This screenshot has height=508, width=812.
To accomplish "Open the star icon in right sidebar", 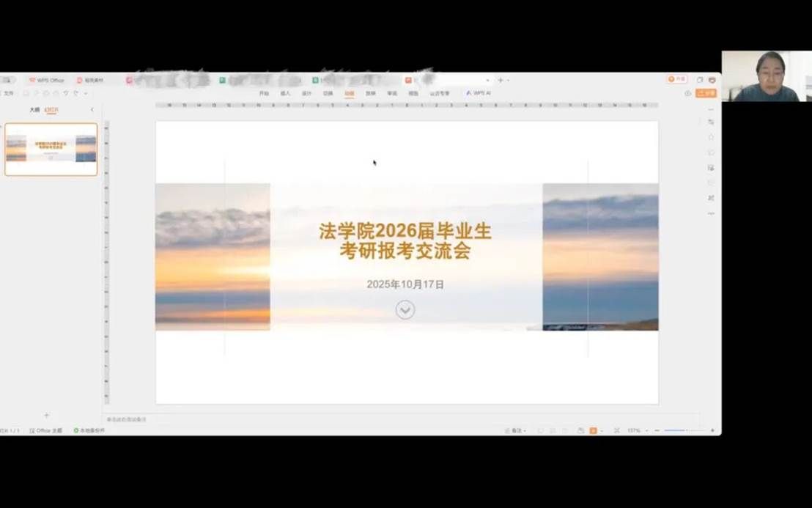I will pyautogui.click(x=711, y=137).
